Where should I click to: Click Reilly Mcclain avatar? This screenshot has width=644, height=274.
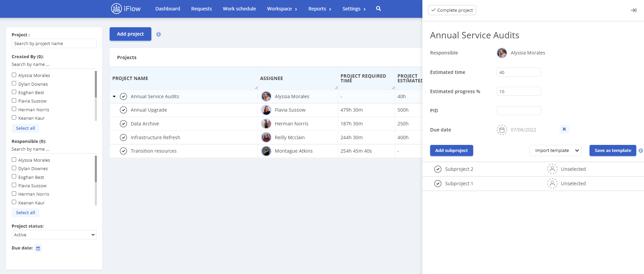266,138
